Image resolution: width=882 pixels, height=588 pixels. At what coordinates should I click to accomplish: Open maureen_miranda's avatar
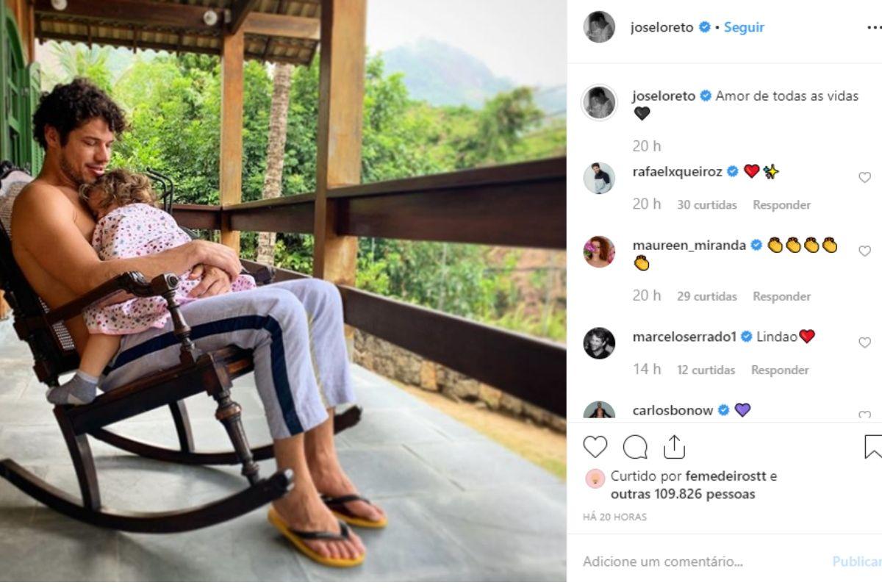599,251
